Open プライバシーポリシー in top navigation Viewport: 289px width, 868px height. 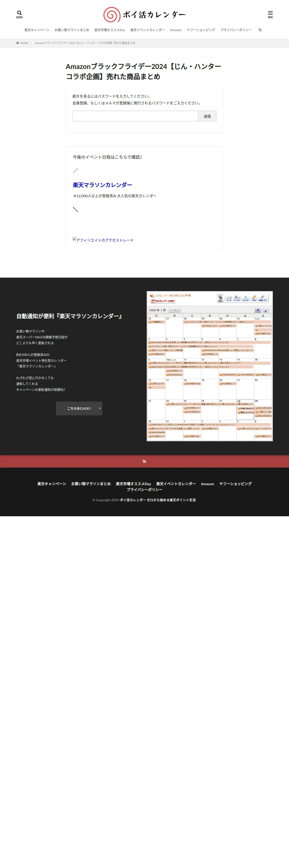[x=236, y=30]
